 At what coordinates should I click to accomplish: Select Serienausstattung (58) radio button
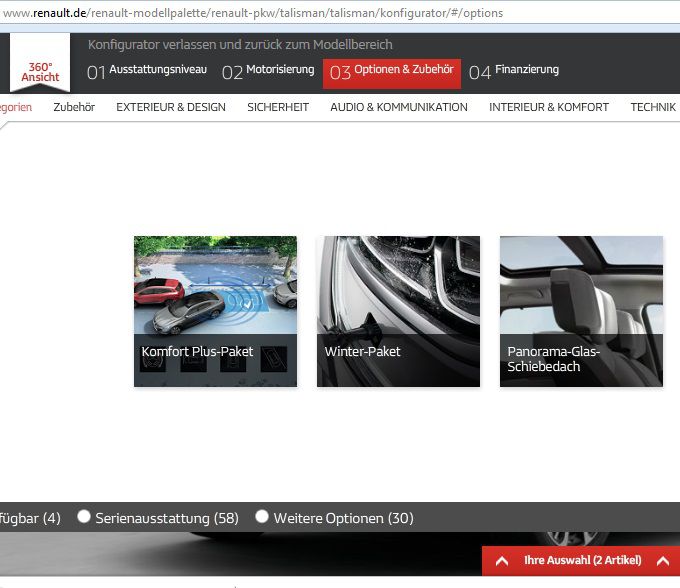point(84,516)
